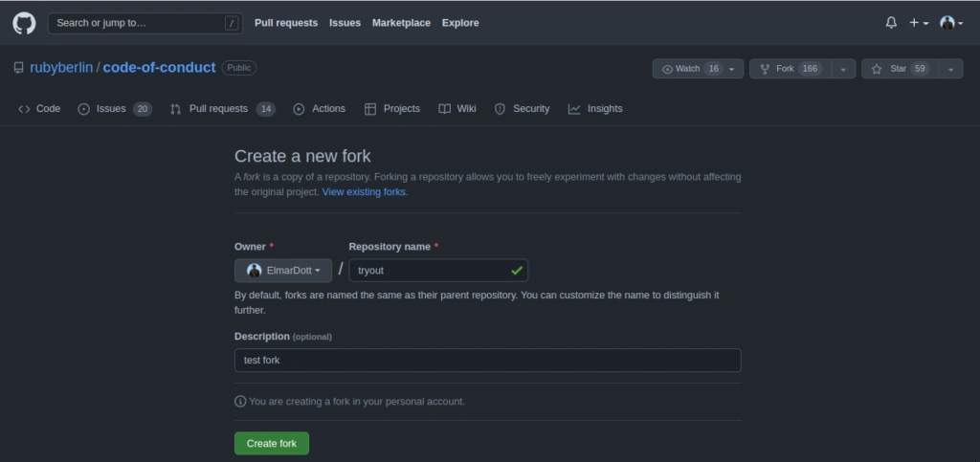This screenshot has height=462, width=980.
Task: Open the plus create-new menu
Action: pyautogui.click(x=919, y=23)
